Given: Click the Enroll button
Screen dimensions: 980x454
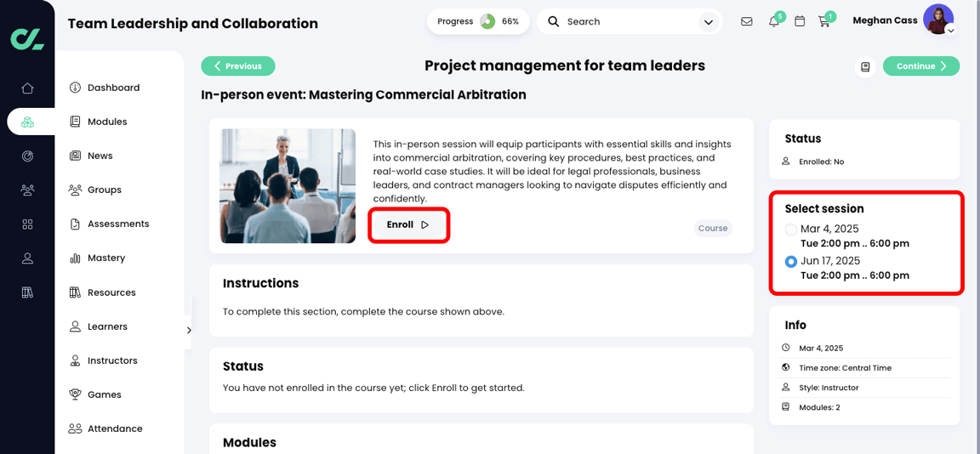Looking at the screenshot, I should pos(408,224).
